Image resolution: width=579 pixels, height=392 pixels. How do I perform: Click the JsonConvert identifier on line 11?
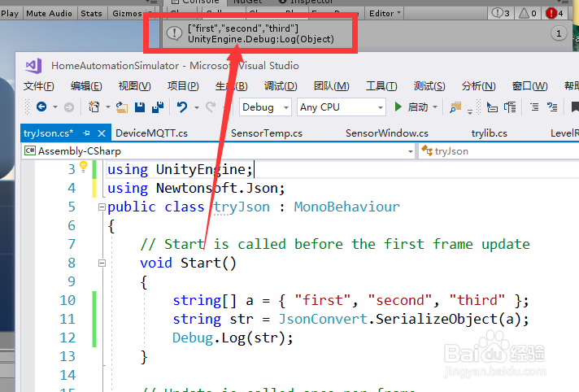click(x=323, y=319)
